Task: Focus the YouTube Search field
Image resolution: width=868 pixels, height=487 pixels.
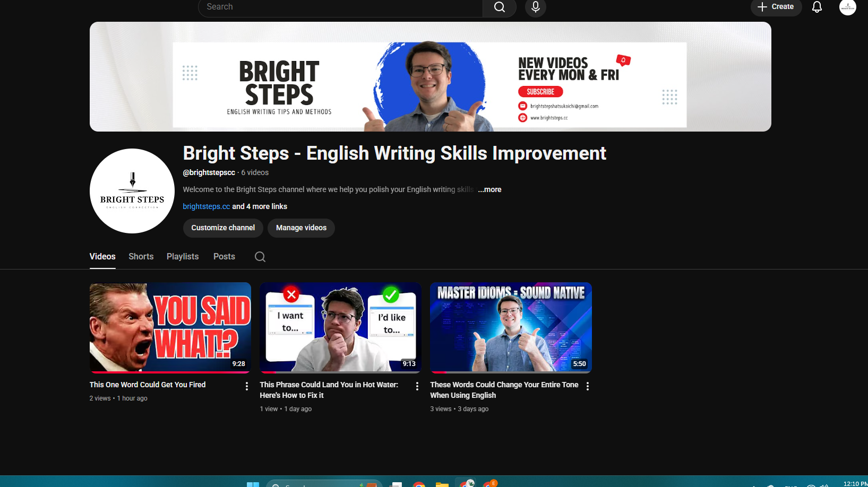Action: 340,7
